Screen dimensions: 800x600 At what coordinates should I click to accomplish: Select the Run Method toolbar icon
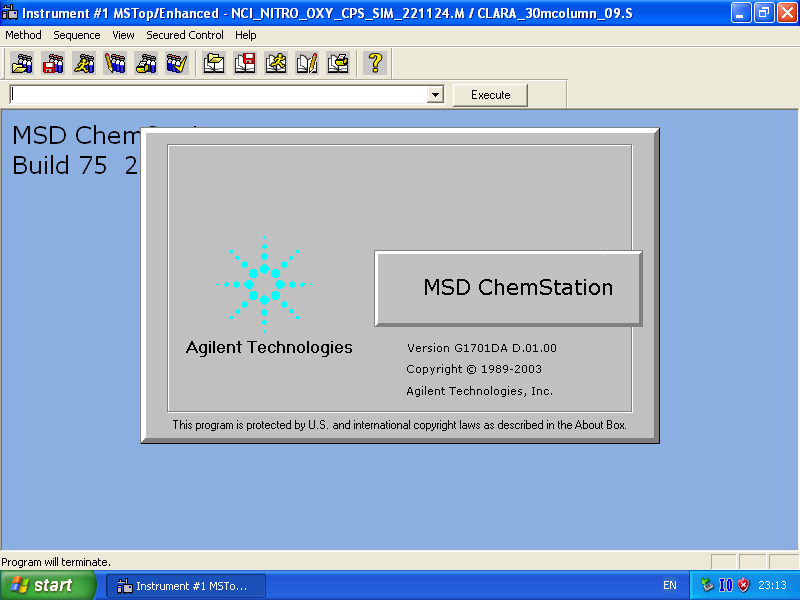[275, 63]
